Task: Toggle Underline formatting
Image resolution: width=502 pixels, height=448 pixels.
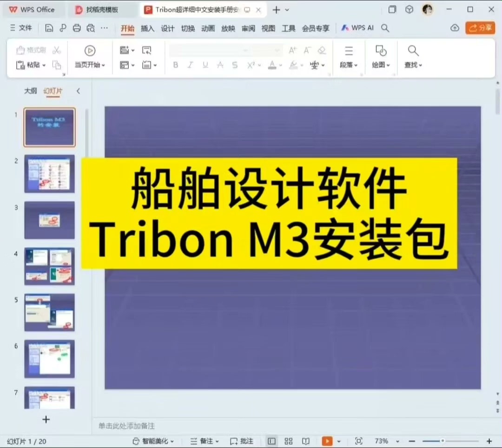Action: point(205,65)
